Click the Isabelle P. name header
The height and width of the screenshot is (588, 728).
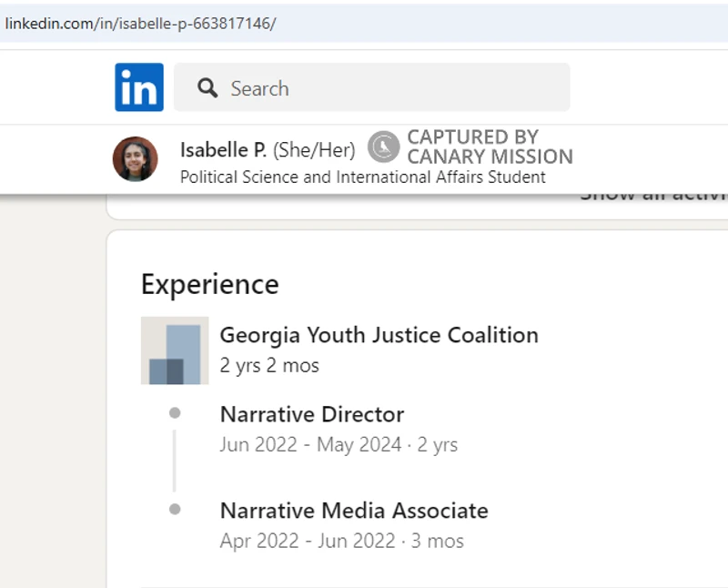223,150
